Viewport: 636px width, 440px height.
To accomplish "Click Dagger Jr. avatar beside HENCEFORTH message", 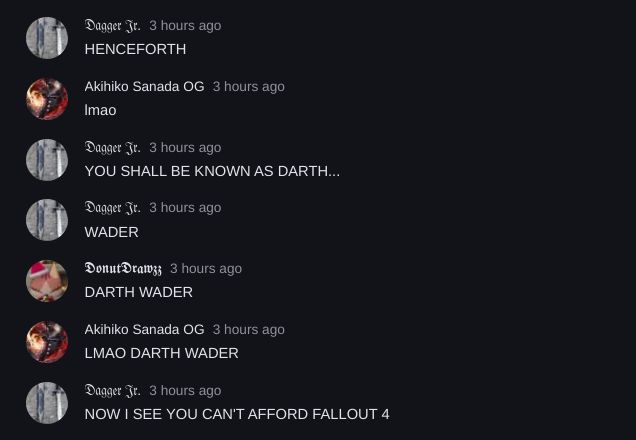I will [47, 38].
